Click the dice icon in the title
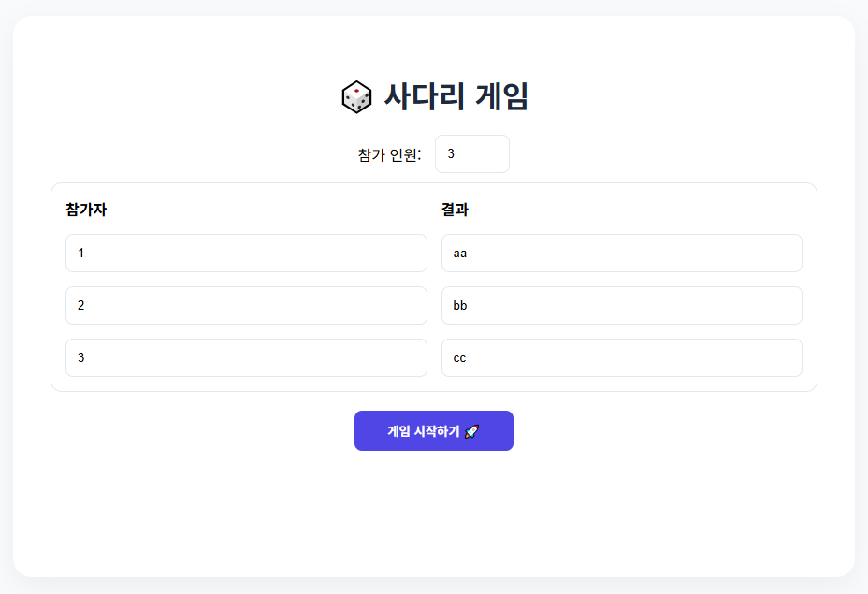Screen dimensions: 868x594 [356, 95]
